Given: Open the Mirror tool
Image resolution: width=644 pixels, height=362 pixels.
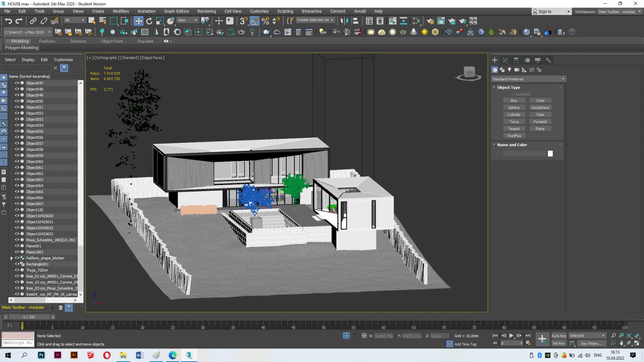Looking at the screenshot, I should [x=344, y=21].
